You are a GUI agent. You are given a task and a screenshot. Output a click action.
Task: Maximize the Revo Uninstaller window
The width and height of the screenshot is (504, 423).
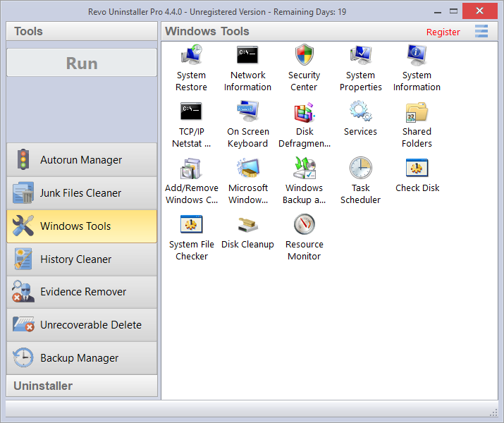coord(453,11)
